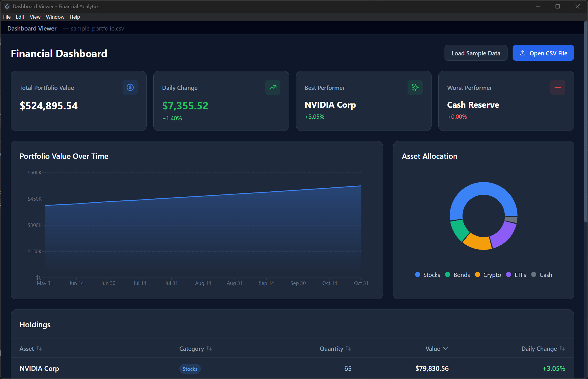The image size is (588, 379).
Task: Toggle Stocks in the Asset Allocation legend
Action: pyautogui.click(x=427, y=274)
